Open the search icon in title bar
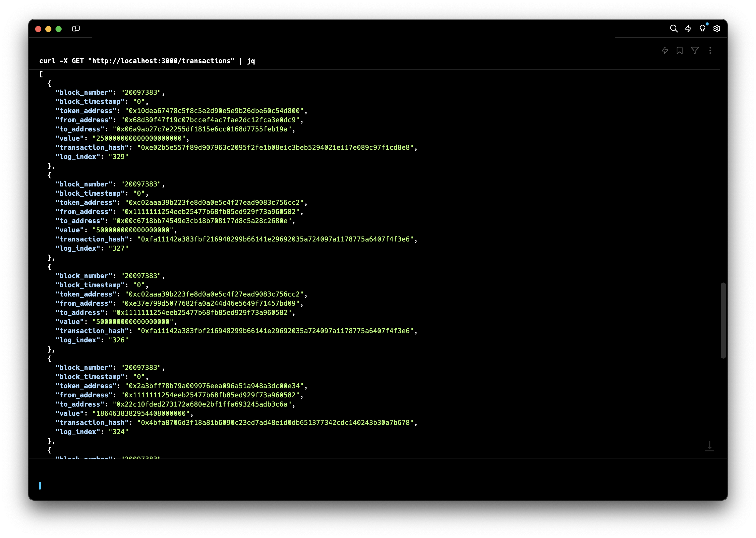756x538 pixels. coord(674,29)
